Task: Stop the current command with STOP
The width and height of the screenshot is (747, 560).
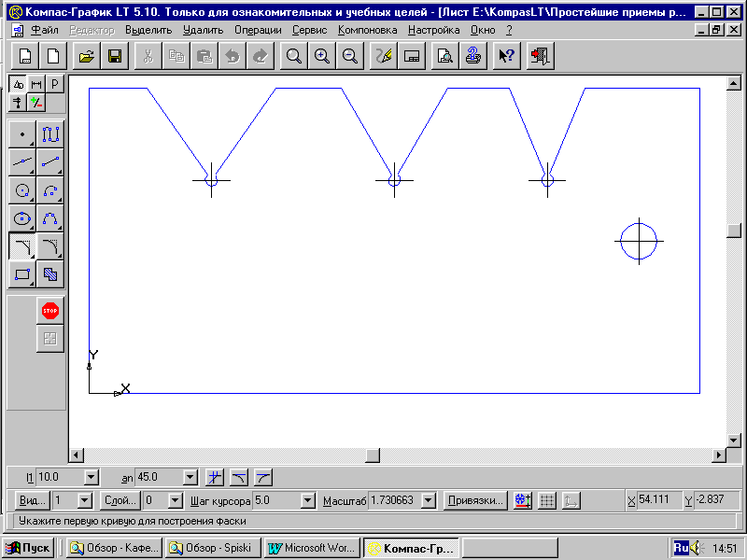Action: [50, 311]
